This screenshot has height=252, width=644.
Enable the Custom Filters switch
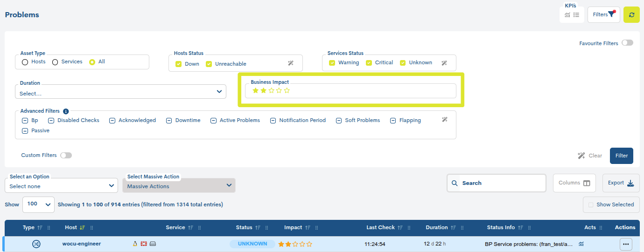click(66, 155)
